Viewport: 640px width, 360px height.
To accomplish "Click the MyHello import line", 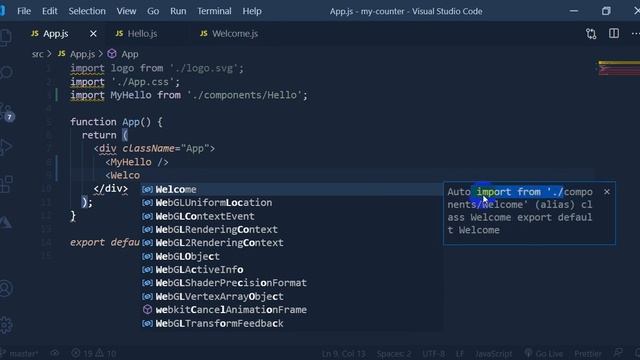I will (189, 95).
